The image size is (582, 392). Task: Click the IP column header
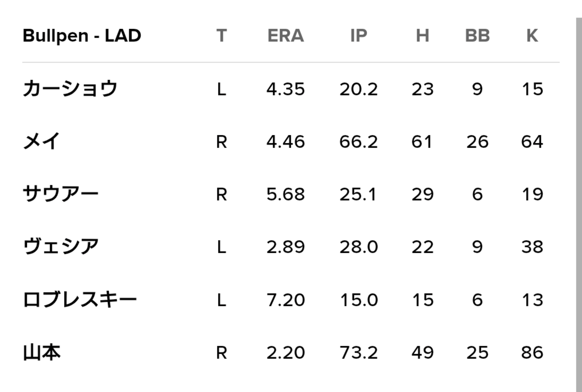click(x=359, y=35)
